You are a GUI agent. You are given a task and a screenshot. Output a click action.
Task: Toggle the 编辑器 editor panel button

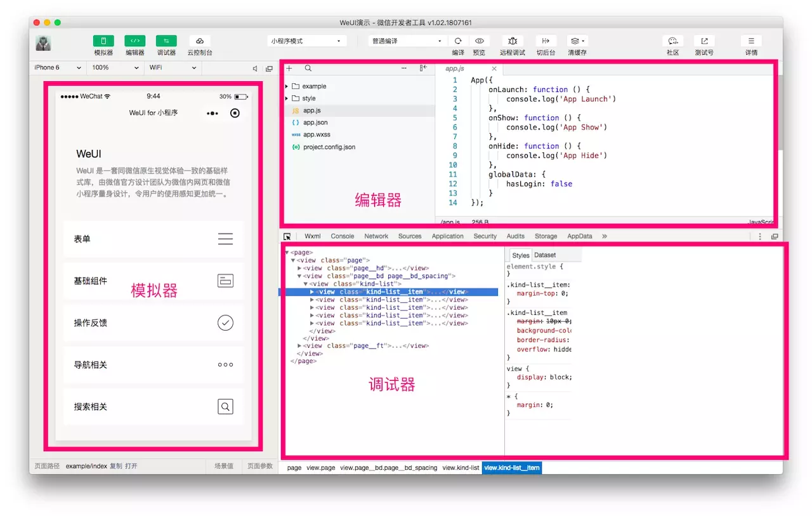pyautogui.click(x=134, y=41)
